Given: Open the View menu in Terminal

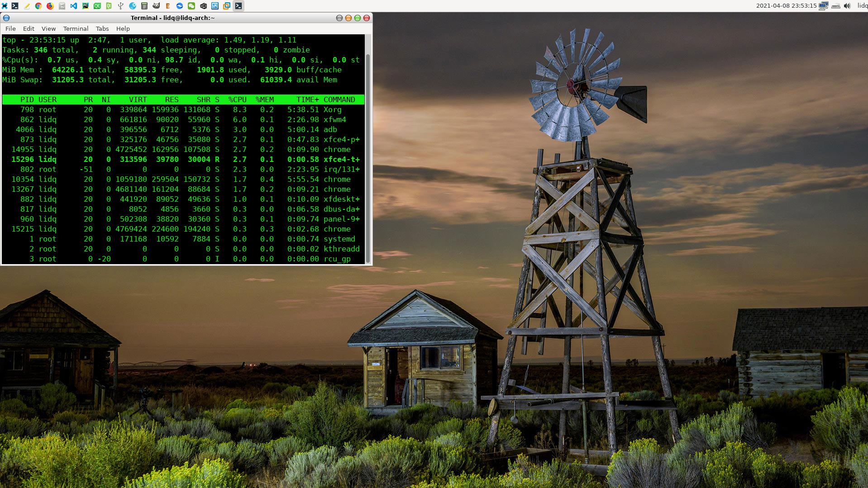Looking at the screenshot, I should coord(48,28).
